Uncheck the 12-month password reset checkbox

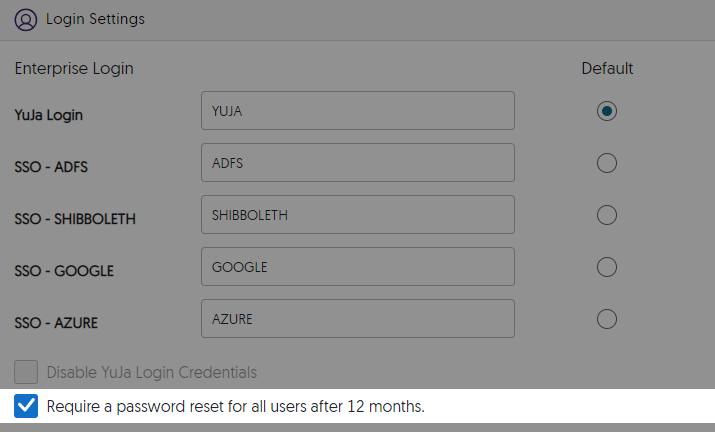click(26, 406)
